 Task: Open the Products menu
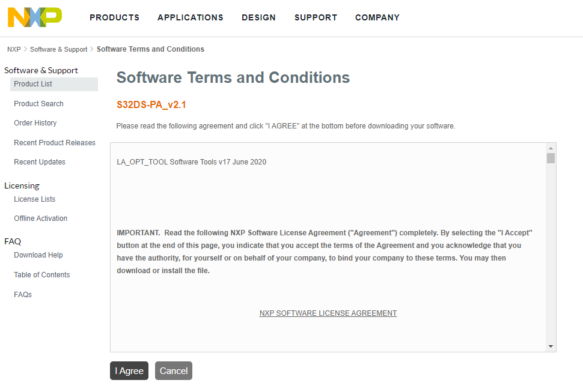tap(114, 17)
